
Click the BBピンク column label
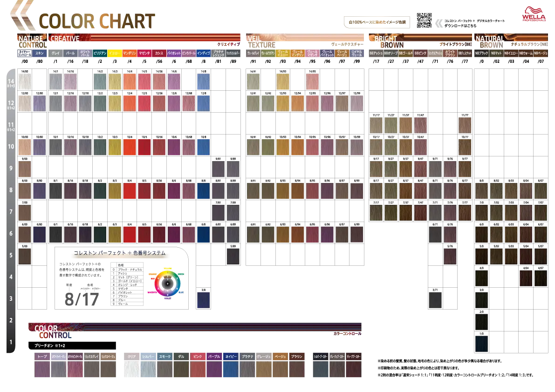(420, 54)
